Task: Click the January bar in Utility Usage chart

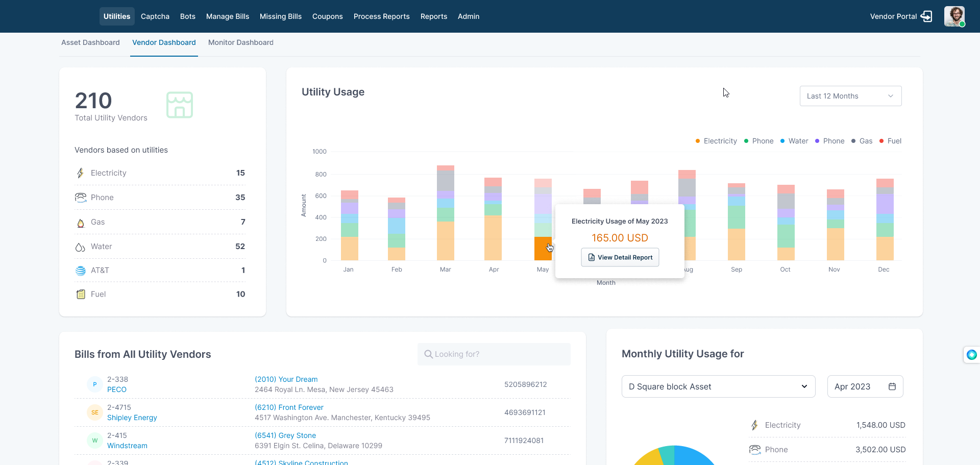Action: pos(350,225)
